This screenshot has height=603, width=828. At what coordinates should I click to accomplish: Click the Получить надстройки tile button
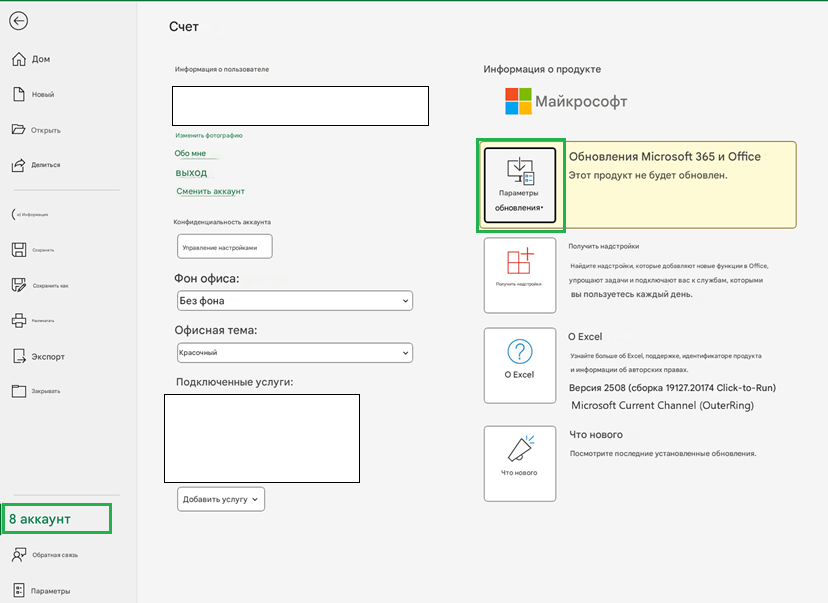520,275
